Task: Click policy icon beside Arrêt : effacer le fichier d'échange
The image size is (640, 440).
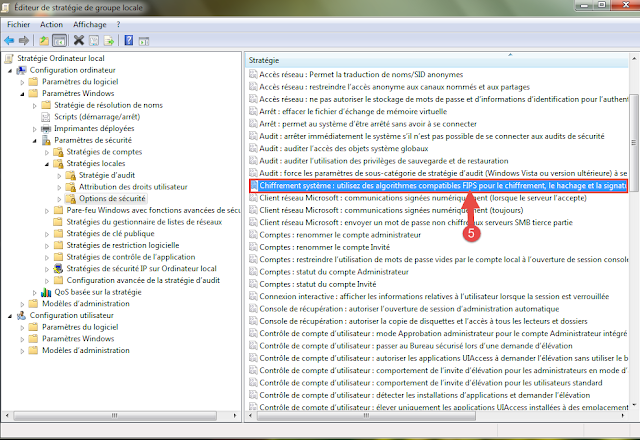Action: click(253, 111)
